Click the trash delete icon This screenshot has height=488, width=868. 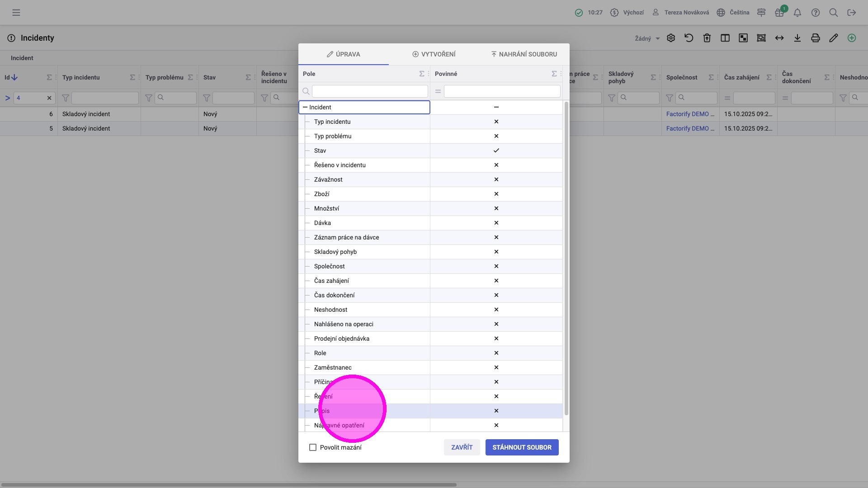[x=707, y=38]
